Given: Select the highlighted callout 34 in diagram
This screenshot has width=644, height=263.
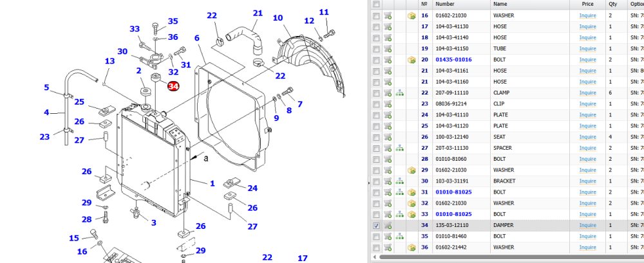Looking at the screenshot, I should point(173,86).
